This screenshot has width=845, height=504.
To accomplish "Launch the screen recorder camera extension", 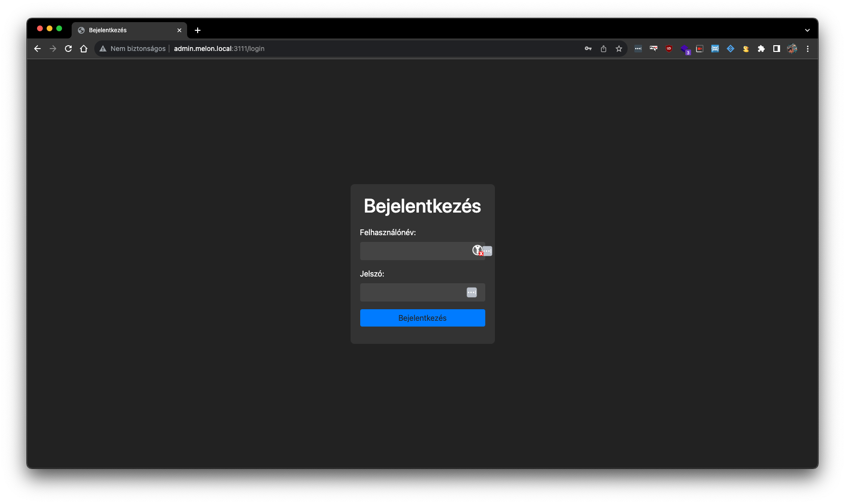I will [x=700, y=49].
